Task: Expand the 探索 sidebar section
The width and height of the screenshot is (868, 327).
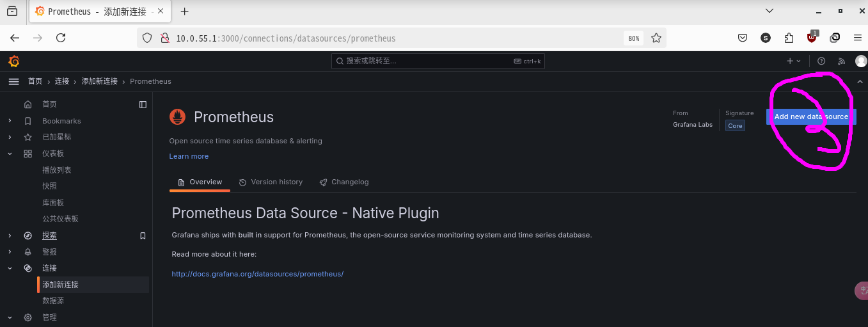Action: coord(10,235)
